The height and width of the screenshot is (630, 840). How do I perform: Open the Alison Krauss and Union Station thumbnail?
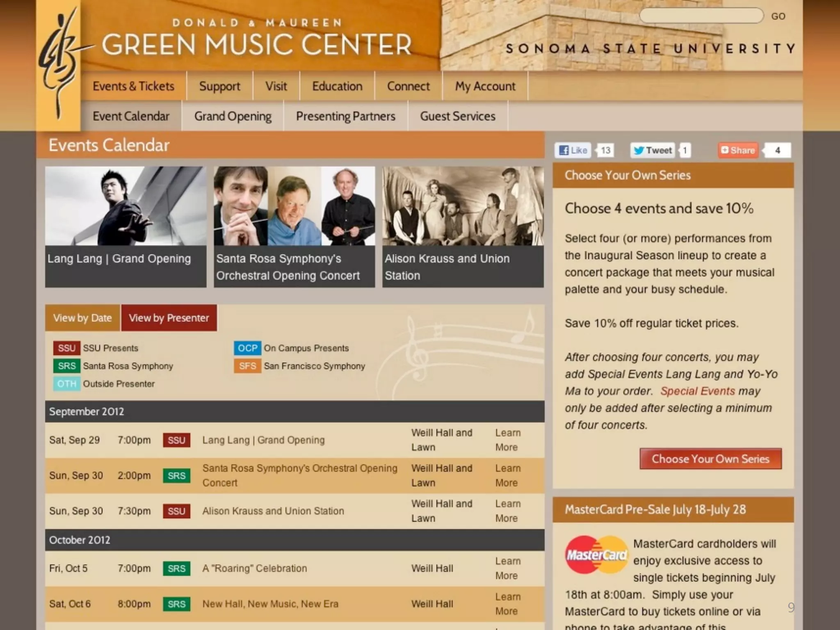(463, 226)
